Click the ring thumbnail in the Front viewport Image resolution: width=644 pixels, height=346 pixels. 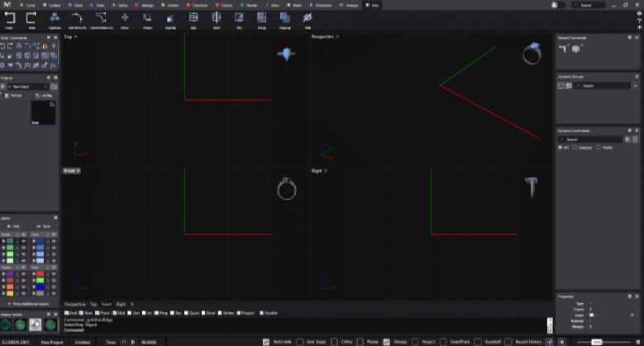pos(287,189)
